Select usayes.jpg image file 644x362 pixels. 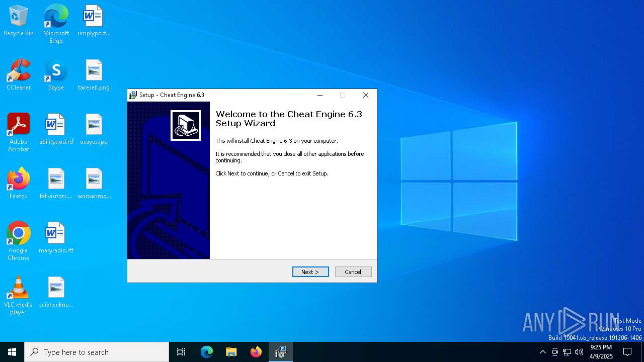click(x=94, y=129)
